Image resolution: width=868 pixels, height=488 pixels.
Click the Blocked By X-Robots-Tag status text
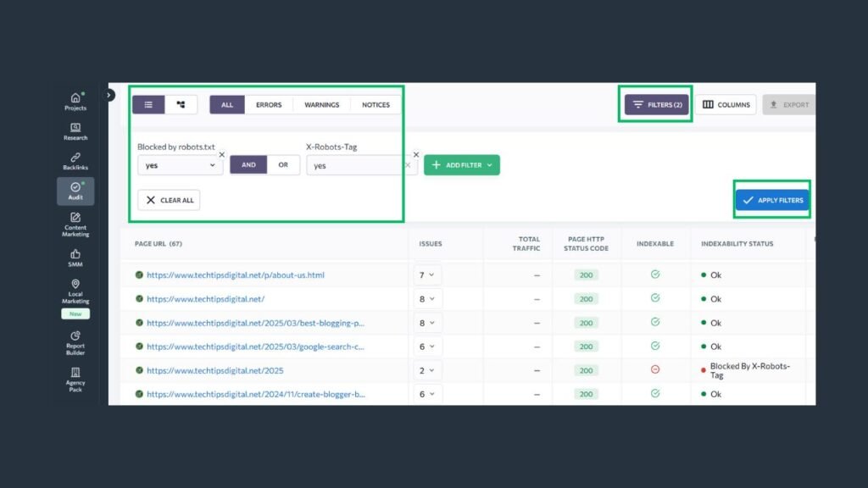point(749,371)
